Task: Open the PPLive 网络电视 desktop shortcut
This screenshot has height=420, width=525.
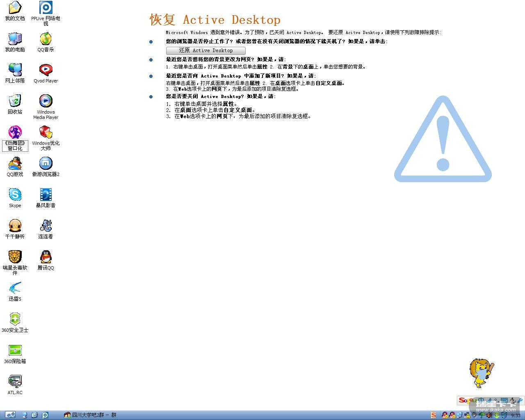Action: [46, 14]
